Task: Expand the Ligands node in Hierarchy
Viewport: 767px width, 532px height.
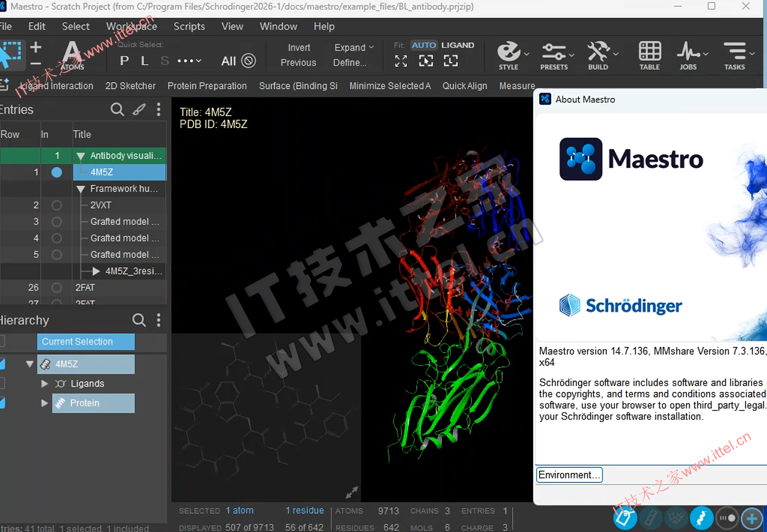Action: pyautogui.click(x=44, y=384)
